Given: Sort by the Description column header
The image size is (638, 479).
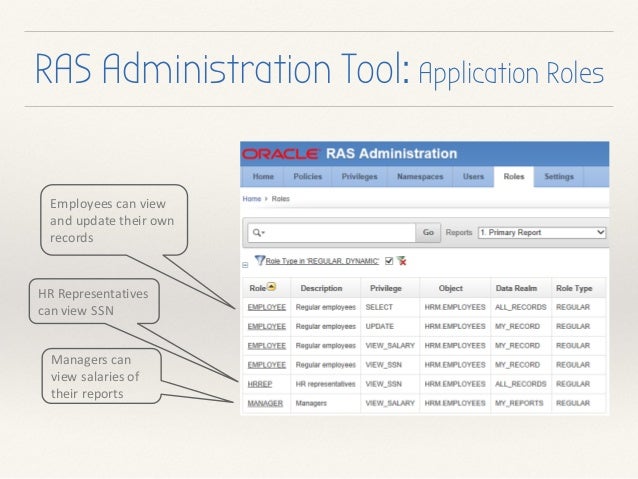Looking at the screenshot, I should point(321,288).
